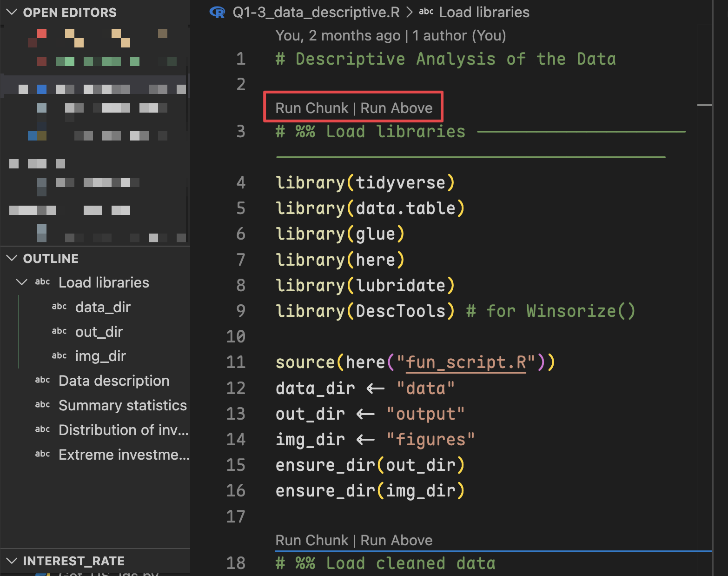Viewport: 728px width, 576px height.
Task: Click on the "figures" string on line 14
Action: click(430, 439)
